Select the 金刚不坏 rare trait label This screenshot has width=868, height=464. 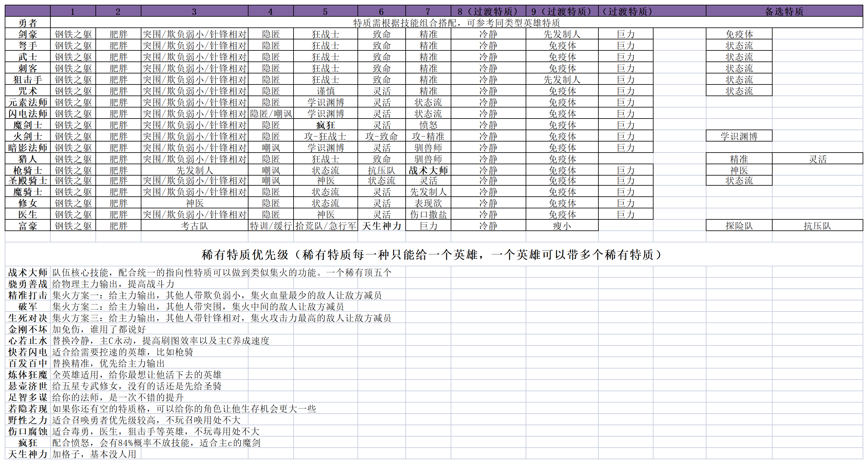click(28, 329)
